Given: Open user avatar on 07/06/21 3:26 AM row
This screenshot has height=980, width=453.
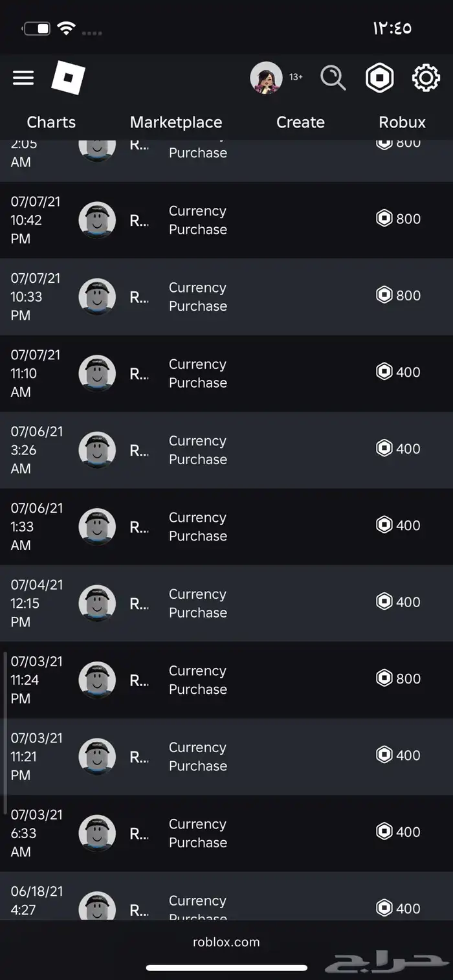Looking at the screenshot, I should click(x=97, y=450).
